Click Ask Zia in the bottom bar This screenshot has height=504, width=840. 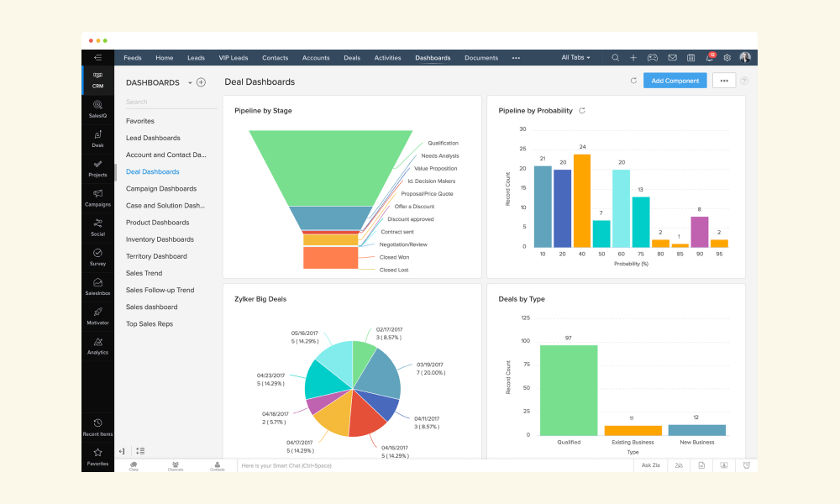click(x=650, y=465)
